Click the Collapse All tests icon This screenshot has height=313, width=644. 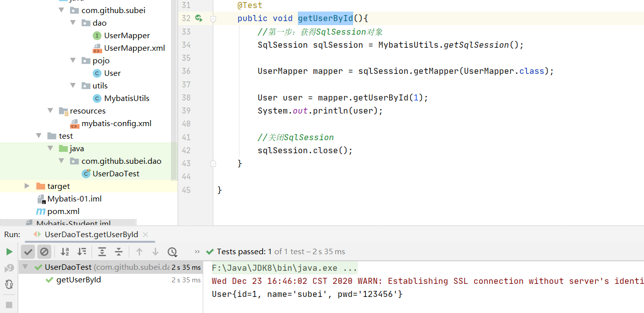point(119,252)
